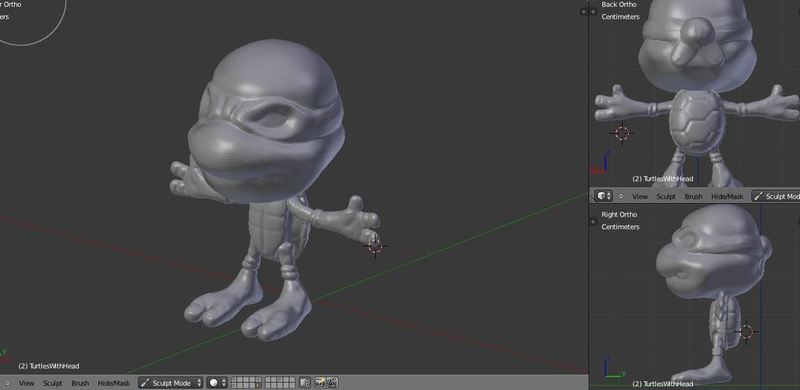Collapse menus toggle in right viewport header
Screen dimensions: 800x390
[621, 196]
